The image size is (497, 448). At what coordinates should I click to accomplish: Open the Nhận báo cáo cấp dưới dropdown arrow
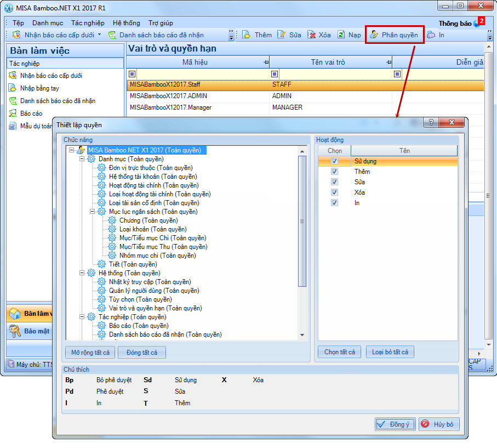coord(100,34)
